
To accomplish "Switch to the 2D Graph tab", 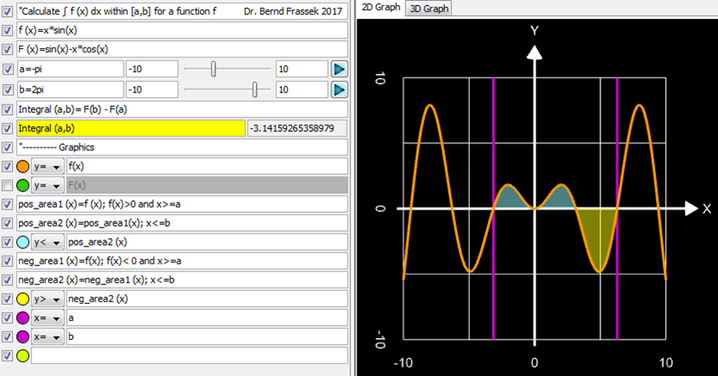I will [381, 7].
